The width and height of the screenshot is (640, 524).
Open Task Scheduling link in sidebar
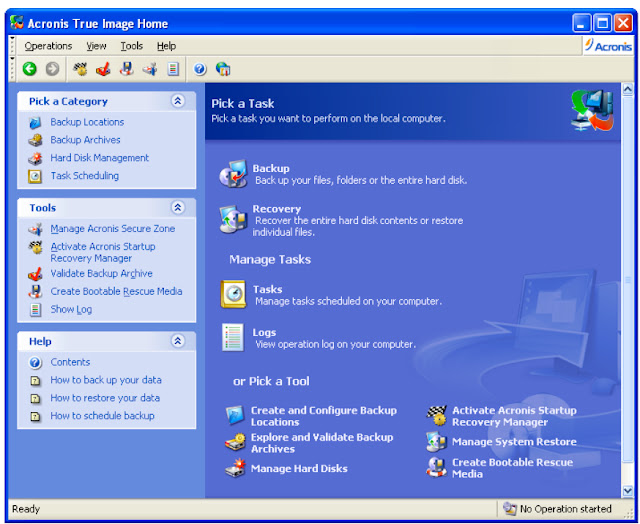84,175
